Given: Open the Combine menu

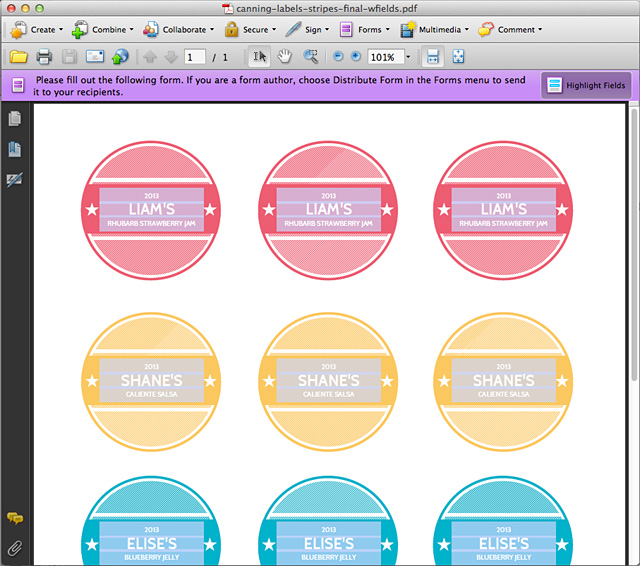Looking at the screenshot, I should point(103,30).
